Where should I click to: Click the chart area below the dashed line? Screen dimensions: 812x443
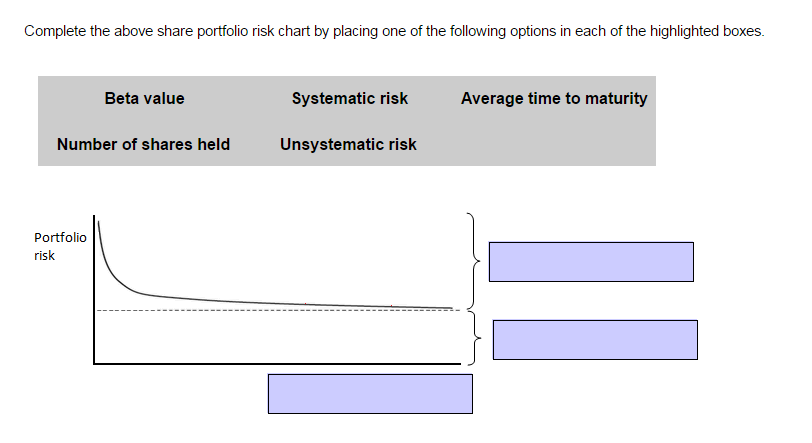(x=280, y=337)
